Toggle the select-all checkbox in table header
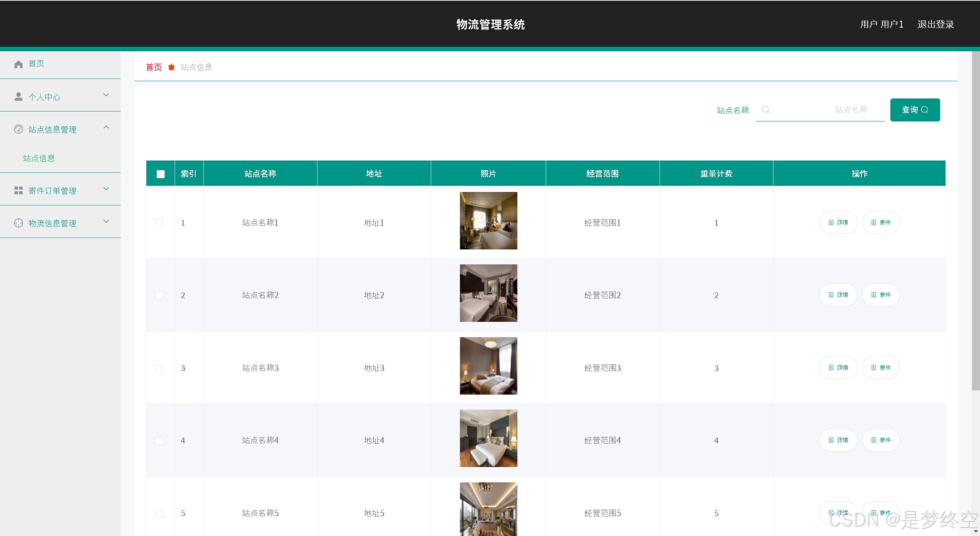 point(160,174)
